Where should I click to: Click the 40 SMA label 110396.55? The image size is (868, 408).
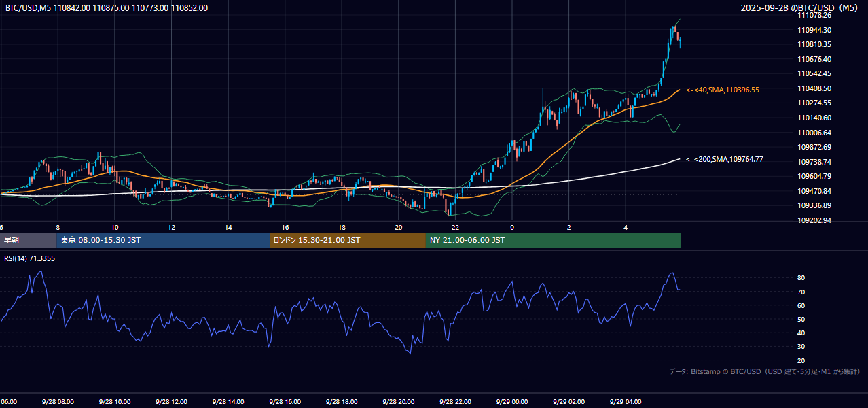click(723, 90)
